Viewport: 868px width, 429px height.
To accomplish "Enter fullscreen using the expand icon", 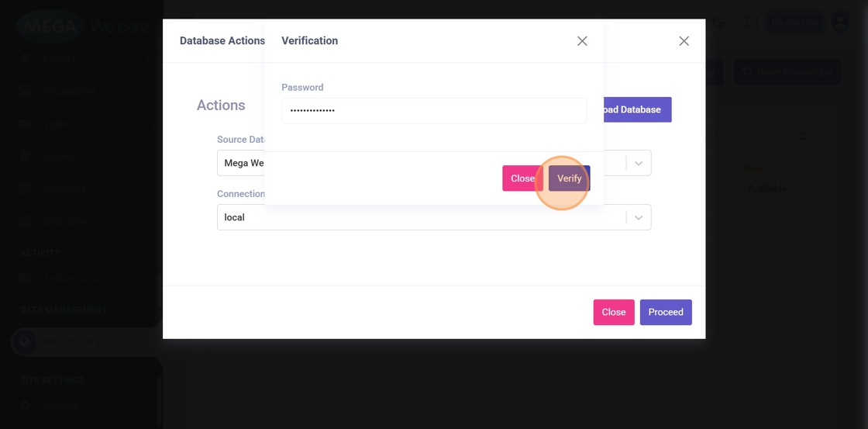I will tap(752, 22).
